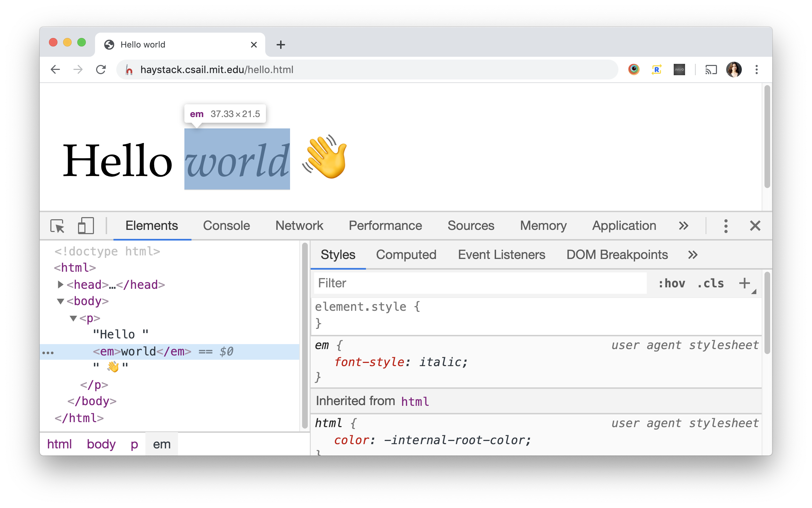Open the Computed styles tab
The width and height of the screenshot is (812, 508).
point(406,255)
